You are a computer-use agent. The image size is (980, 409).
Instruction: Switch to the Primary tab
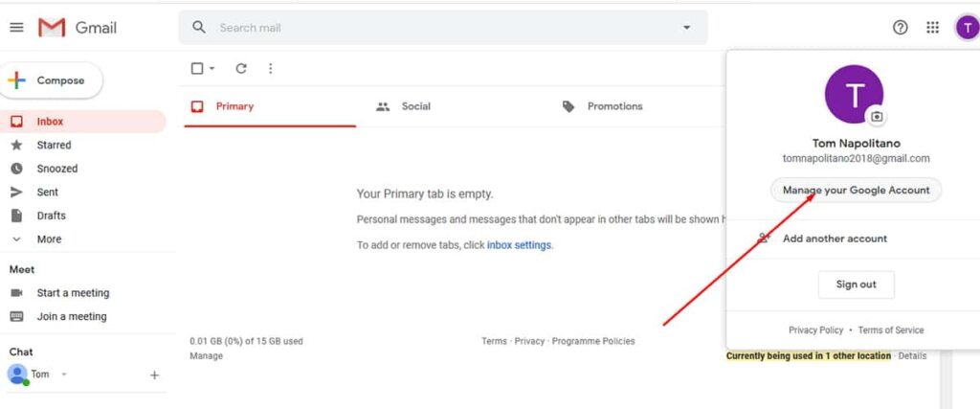pyautogui.click(x=270, y=106)
